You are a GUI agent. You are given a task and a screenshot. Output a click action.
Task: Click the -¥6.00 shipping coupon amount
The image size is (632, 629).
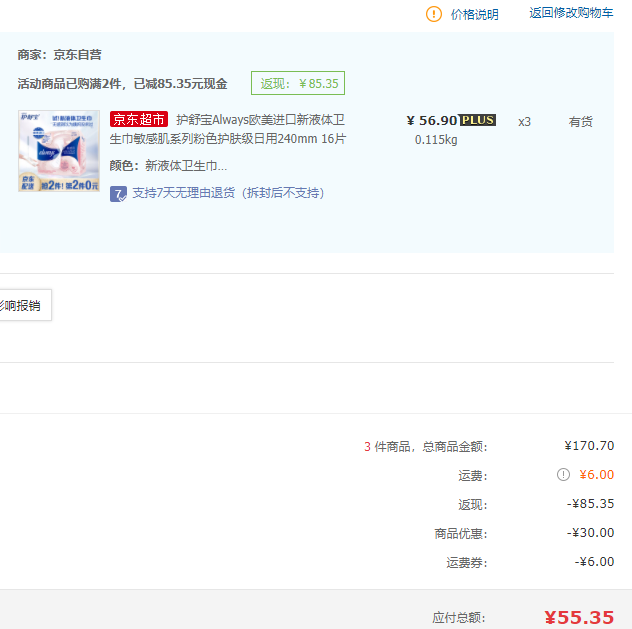click(x=594, y=562)
